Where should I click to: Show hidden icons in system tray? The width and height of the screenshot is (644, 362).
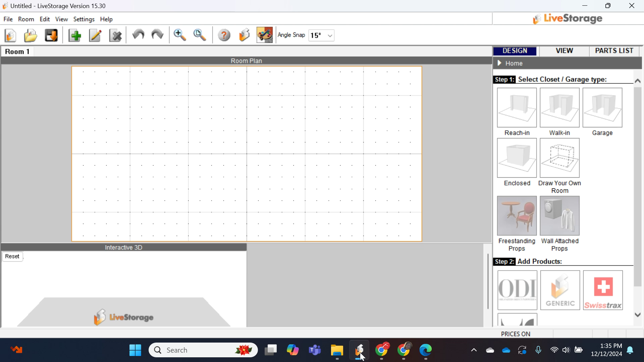474,350
